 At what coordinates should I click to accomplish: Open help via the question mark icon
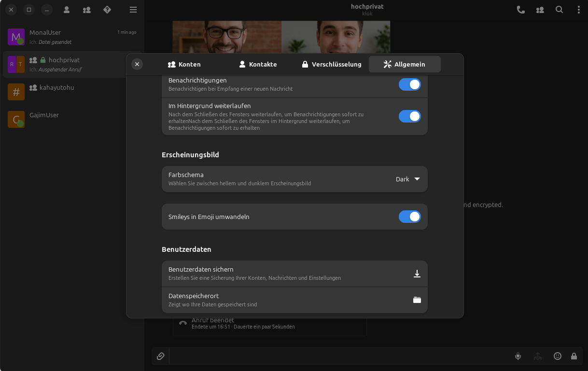tap(107, 9)
